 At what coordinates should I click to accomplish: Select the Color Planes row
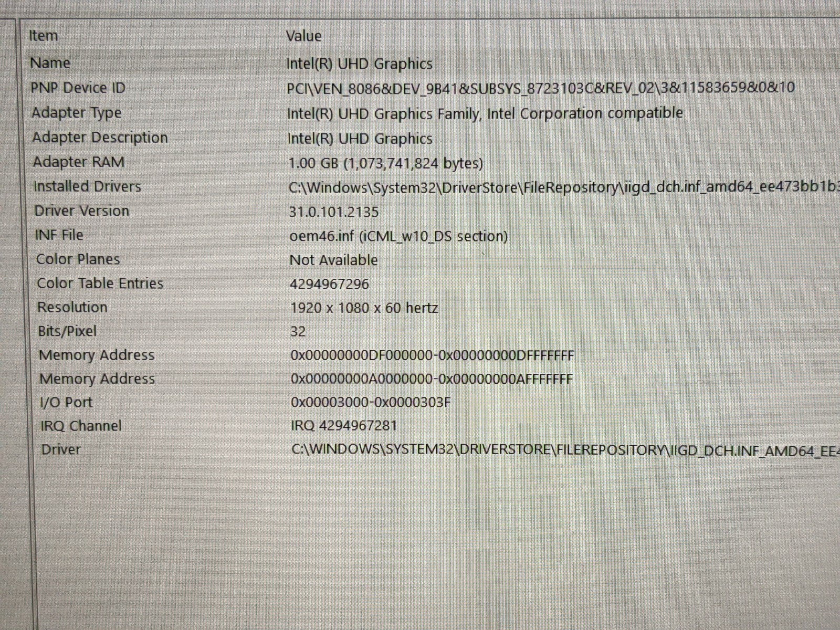(78, 259)
